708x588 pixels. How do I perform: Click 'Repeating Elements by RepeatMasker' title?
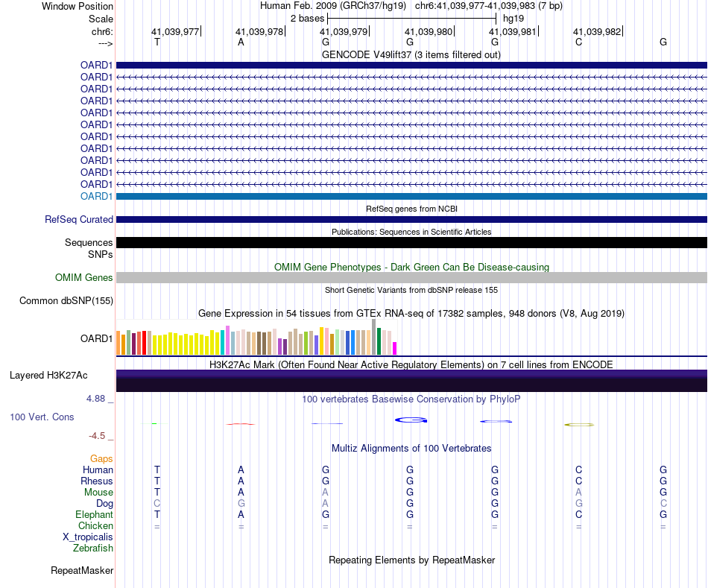[x=411, y=560]
